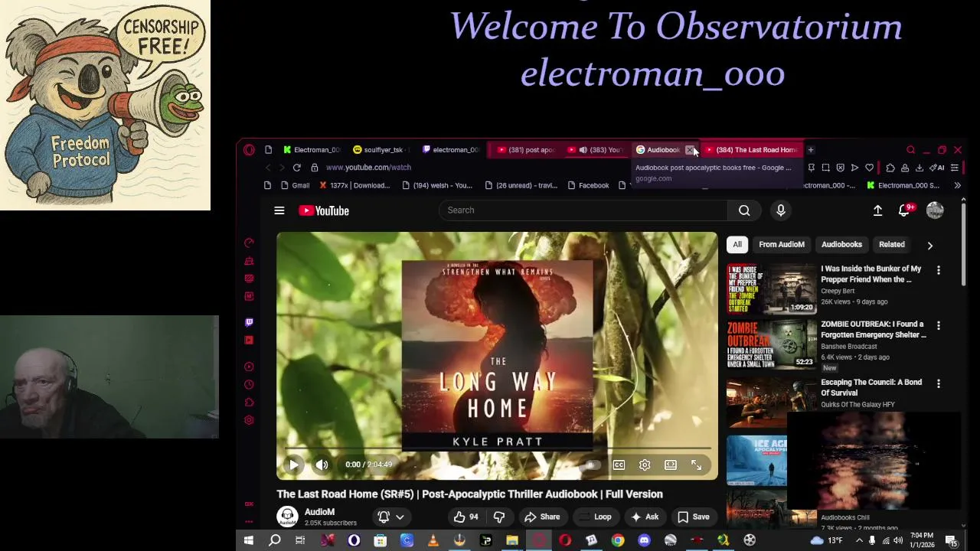Switch video to theater mode
The height and width of the screenshot is (551, 980).
[671, 465]
